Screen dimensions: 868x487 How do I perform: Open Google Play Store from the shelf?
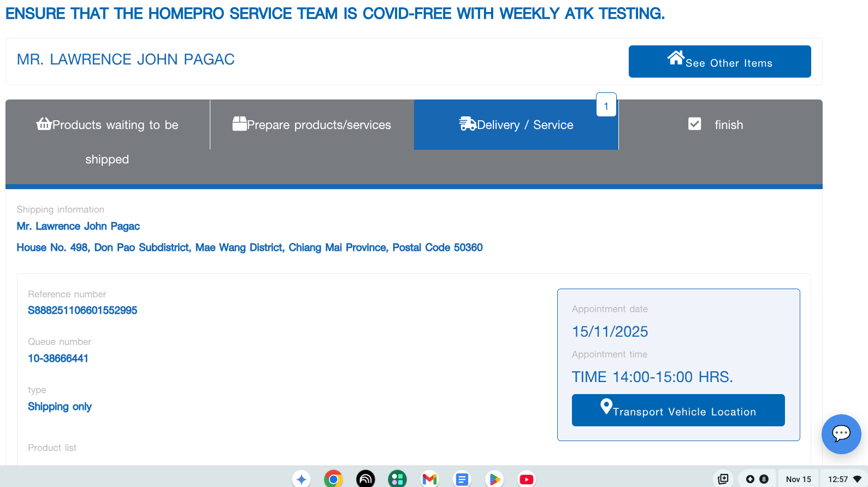494,479
